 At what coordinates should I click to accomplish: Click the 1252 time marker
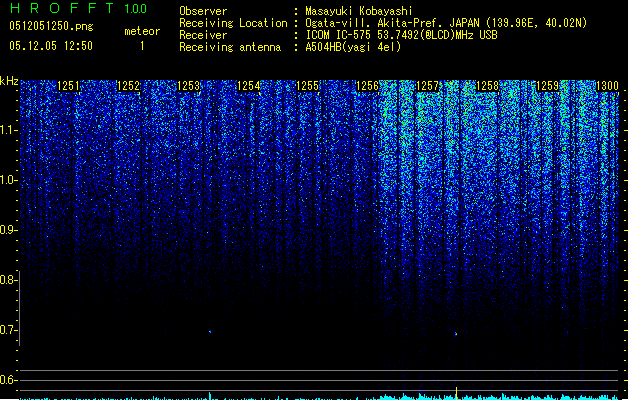point(128,86)
